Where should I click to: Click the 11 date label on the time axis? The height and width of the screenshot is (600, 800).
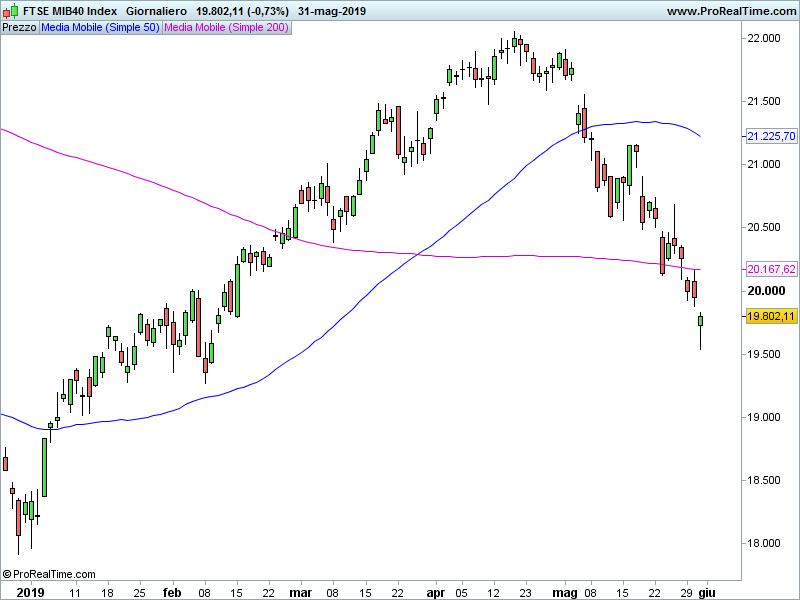click(75, 593)
